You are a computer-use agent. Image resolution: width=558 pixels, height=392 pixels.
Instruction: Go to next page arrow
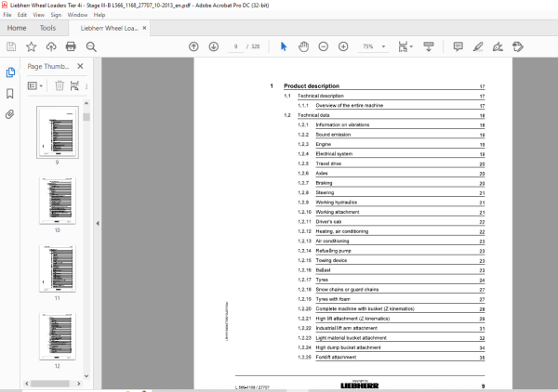[x=214, y=46]
